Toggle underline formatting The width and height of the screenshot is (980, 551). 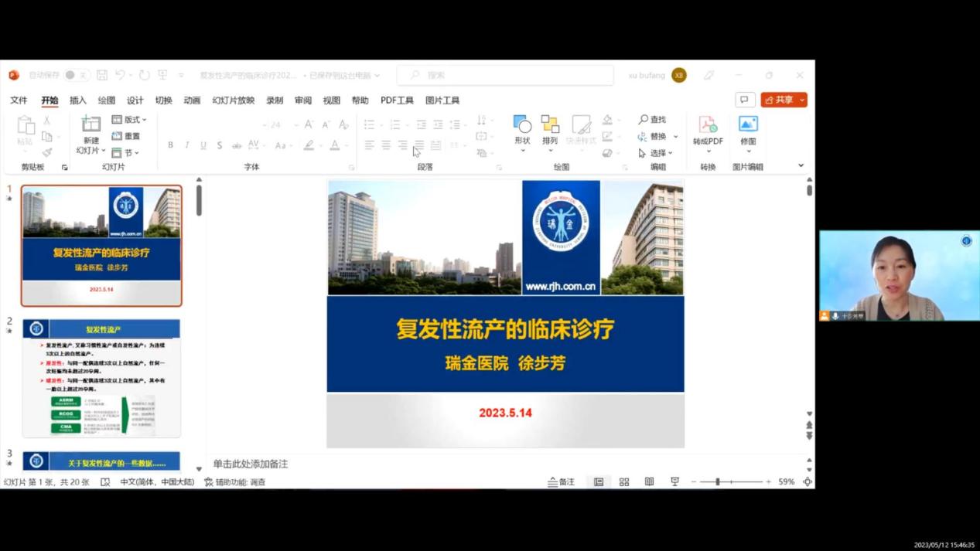(203, 145)
